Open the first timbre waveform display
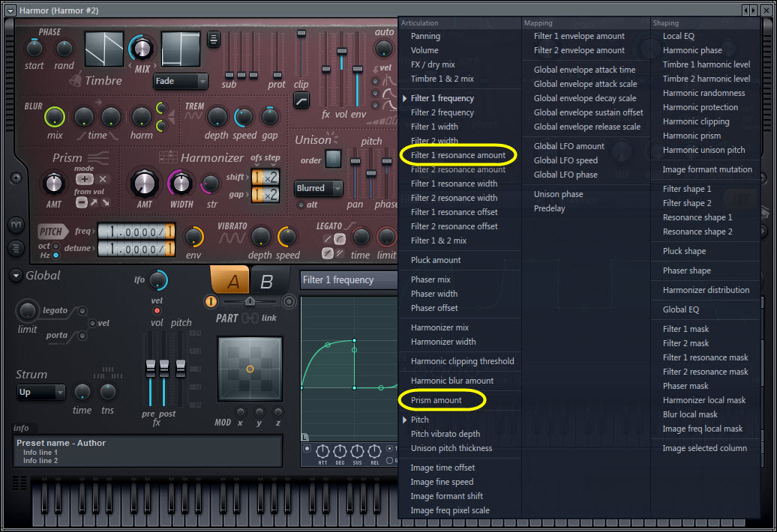Viewport: 777px width, 532px height. coord(104,49)
